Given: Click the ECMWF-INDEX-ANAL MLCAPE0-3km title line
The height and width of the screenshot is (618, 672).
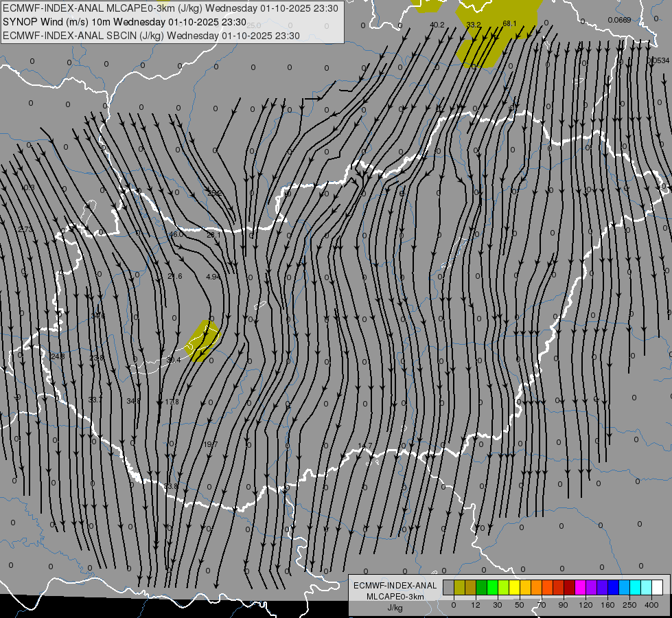Looking at the screenshot, I should pos(171,8).
